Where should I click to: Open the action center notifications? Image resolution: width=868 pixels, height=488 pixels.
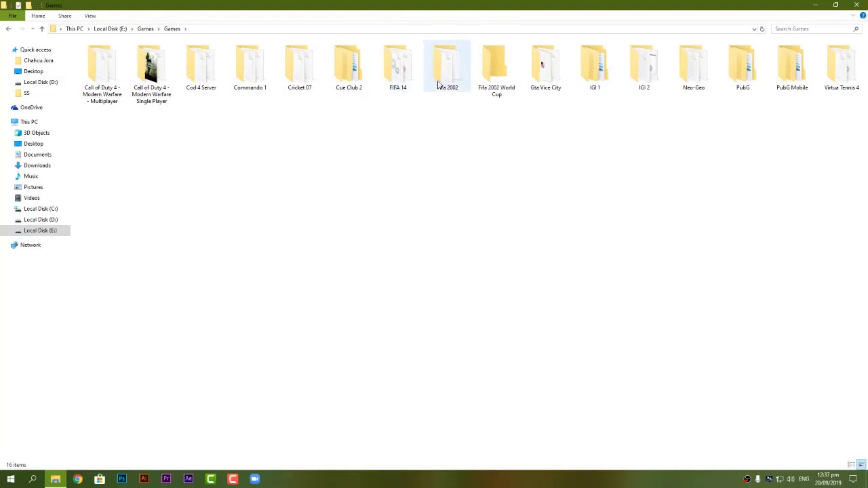pyautogui.click(x=854, y=479)
